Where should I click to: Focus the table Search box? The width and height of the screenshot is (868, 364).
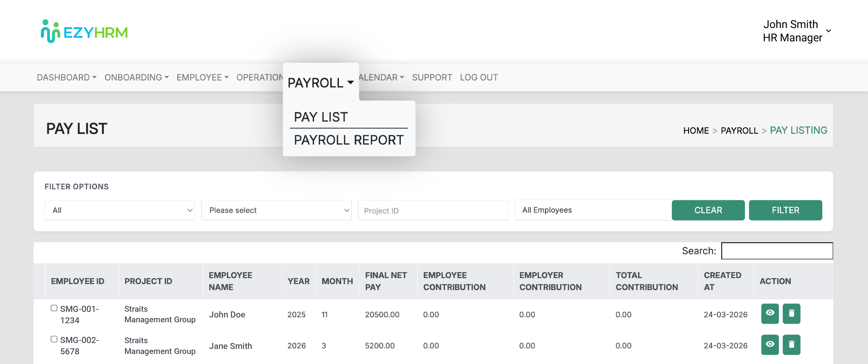[x=777, y=251]
